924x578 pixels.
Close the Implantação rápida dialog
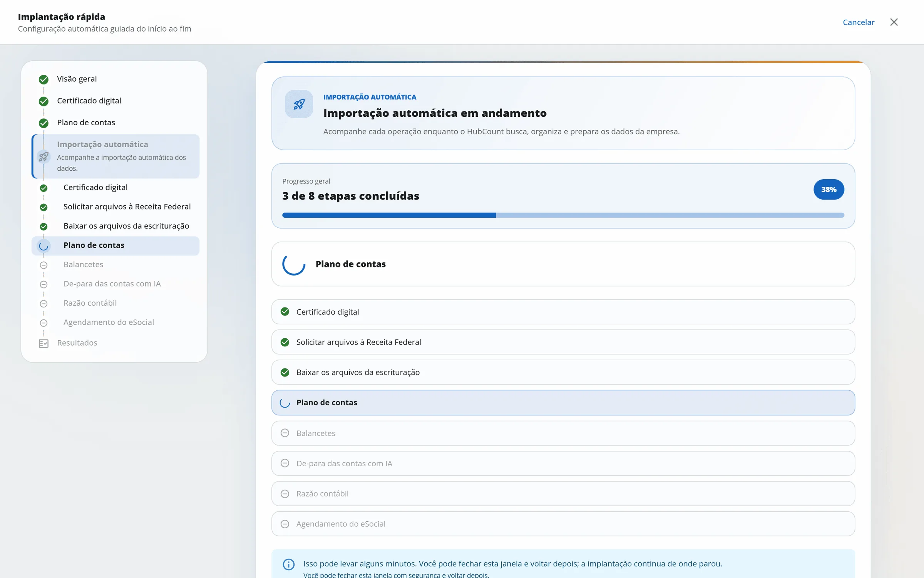[894, 22]
